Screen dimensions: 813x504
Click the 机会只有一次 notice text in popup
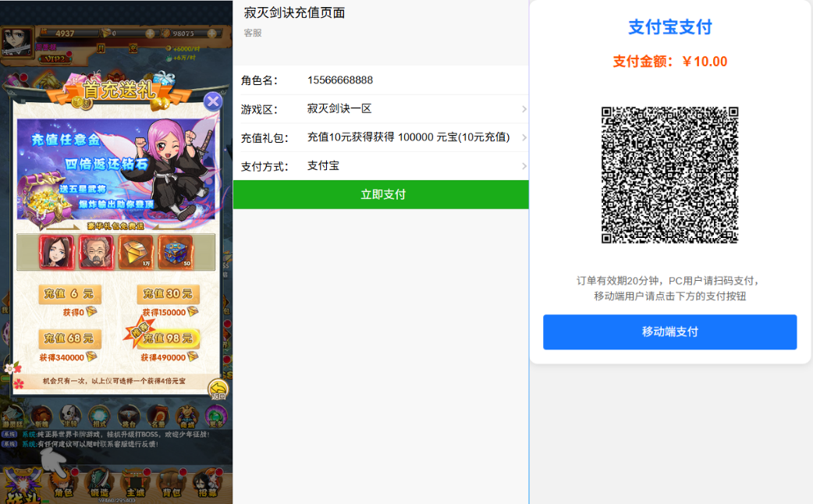pyautogui.click(x=114, y=381)
